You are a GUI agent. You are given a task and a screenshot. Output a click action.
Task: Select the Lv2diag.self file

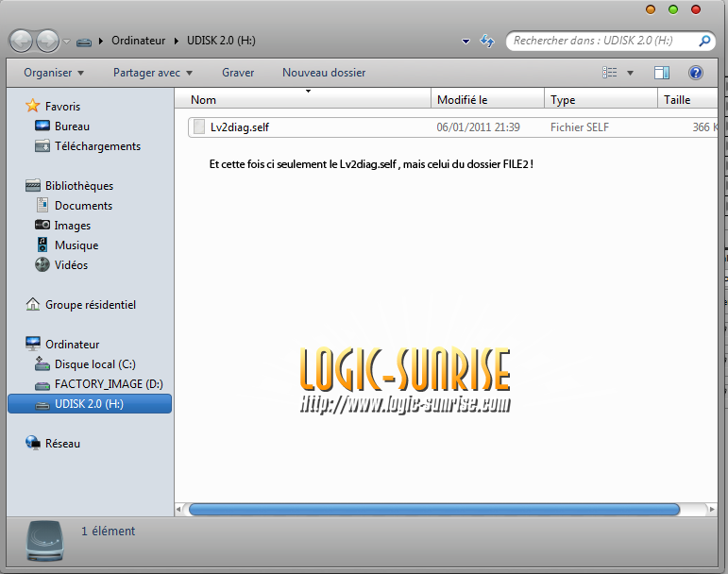point(240,127)
